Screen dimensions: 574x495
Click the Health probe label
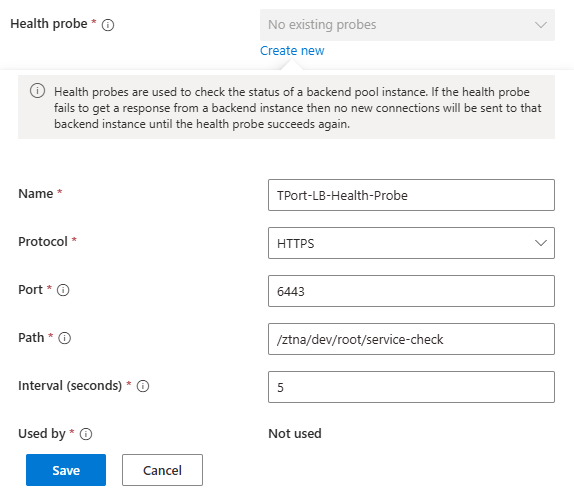click(49, 24)
